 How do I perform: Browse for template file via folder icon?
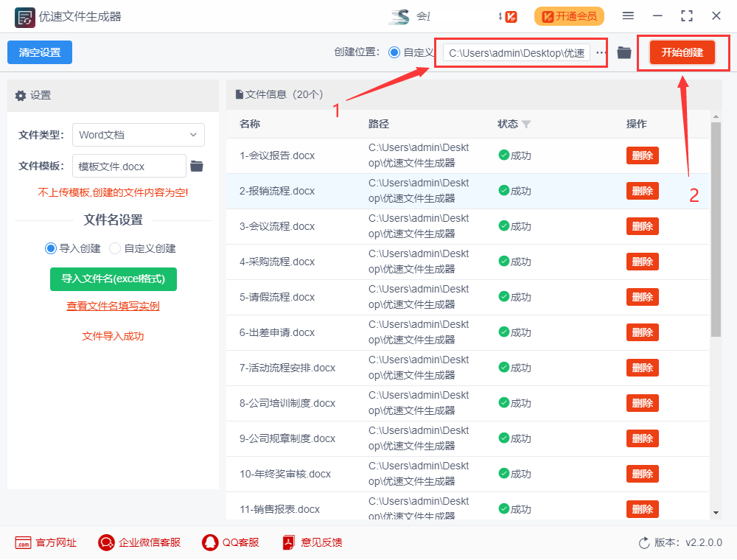coord(197,166)
